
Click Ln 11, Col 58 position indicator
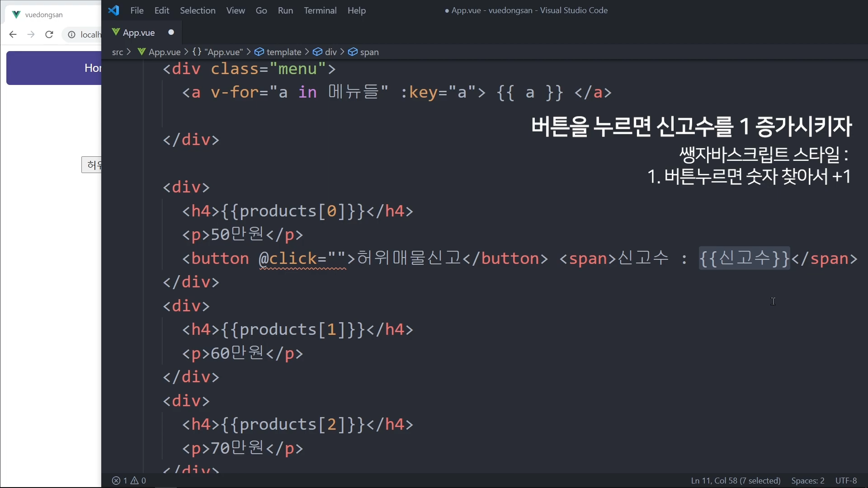pos(736,480)
